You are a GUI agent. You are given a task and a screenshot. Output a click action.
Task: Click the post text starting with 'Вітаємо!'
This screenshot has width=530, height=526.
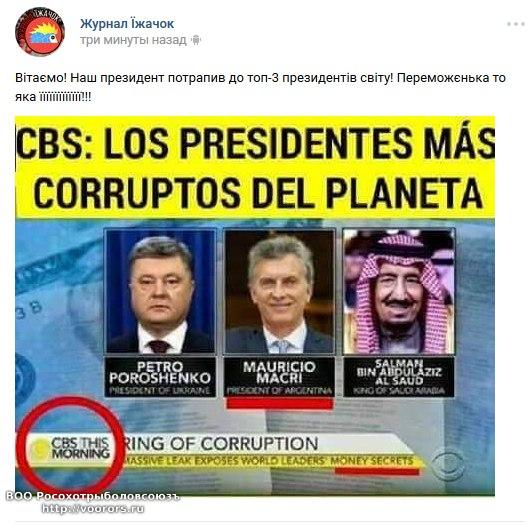(260, 87)
